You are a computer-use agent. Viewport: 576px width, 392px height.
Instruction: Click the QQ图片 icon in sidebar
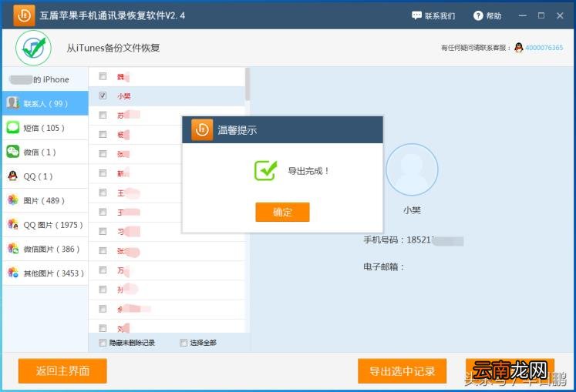[x=13, y=224]
